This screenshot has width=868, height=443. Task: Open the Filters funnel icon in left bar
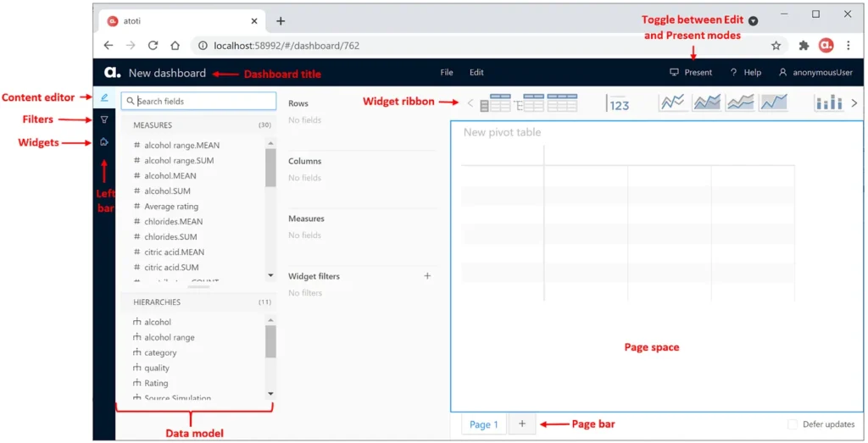click(x=104, y=119)
